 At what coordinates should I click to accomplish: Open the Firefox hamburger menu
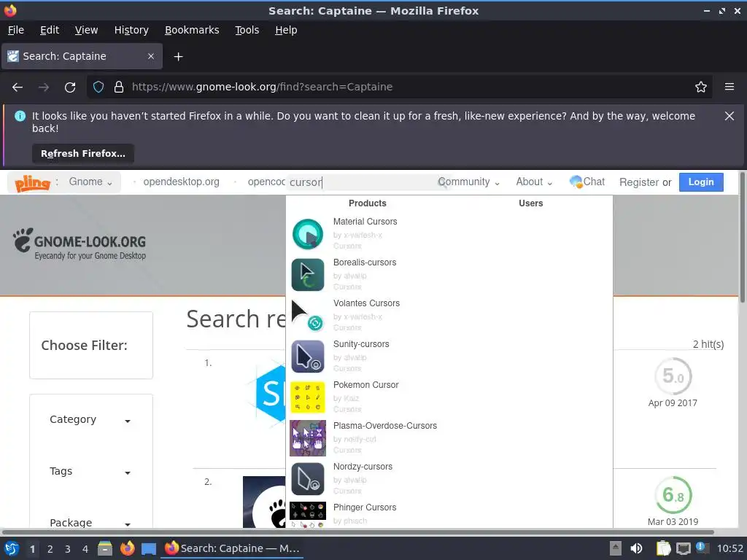point(729,87)
